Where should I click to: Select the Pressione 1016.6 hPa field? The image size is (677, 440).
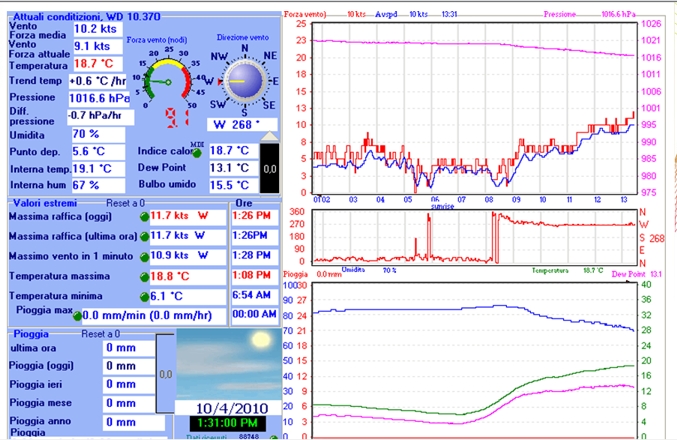click(98, 98)
